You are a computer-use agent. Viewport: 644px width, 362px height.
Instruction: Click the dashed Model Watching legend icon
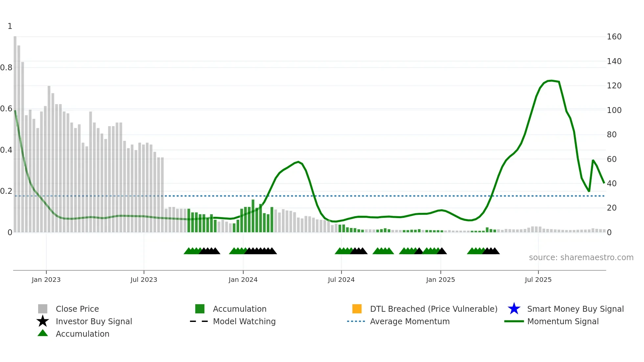pyautogui.click(x=199, y=321)
